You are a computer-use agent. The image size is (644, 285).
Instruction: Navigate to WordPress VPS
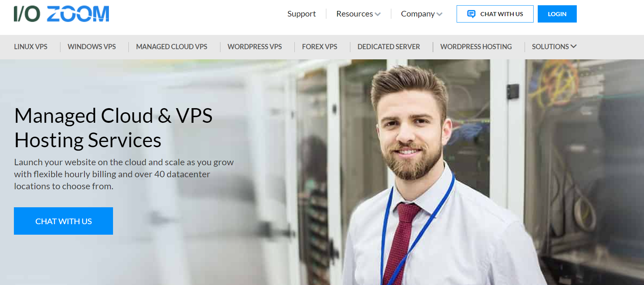tap(255, 47)
